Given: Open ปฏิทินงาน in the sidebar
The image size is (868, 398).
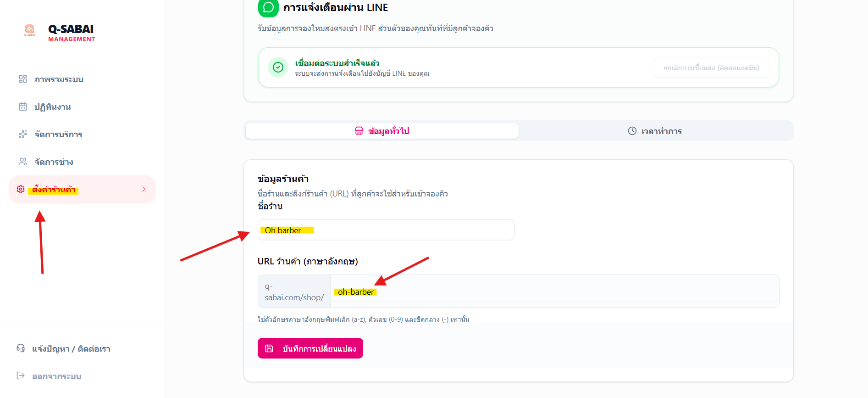Looking at the screenshot, I should (52, 107).
